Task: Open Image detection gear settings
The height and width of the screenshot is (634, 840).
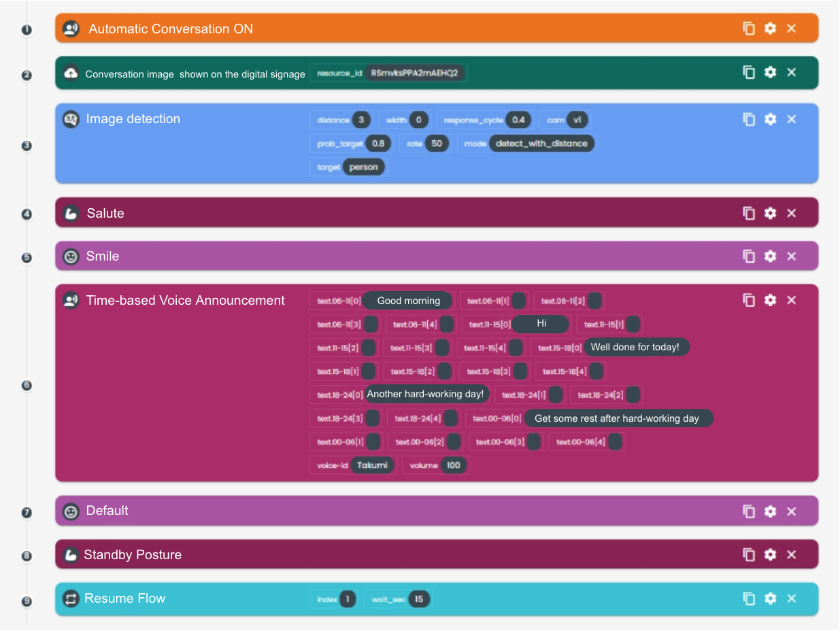Action: click(x=770, y=119)
